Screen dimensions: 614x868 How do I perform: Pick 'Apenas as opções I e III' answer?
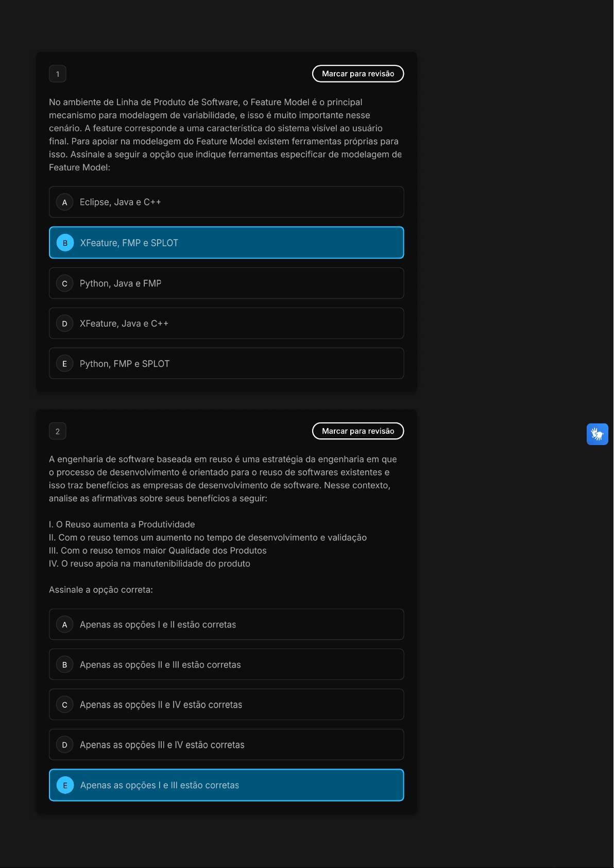tap(226, 785)
